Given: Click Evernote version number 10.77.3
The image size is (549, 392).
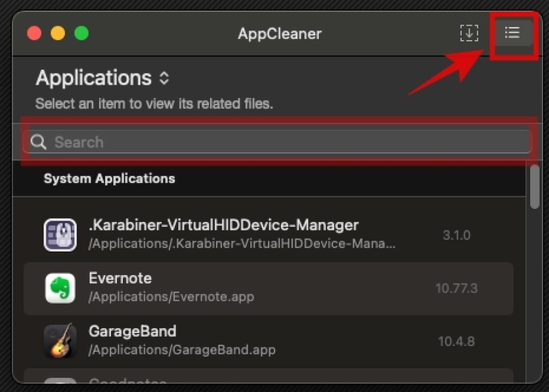Looking at the screenshot, I should [x=456, y=289].
